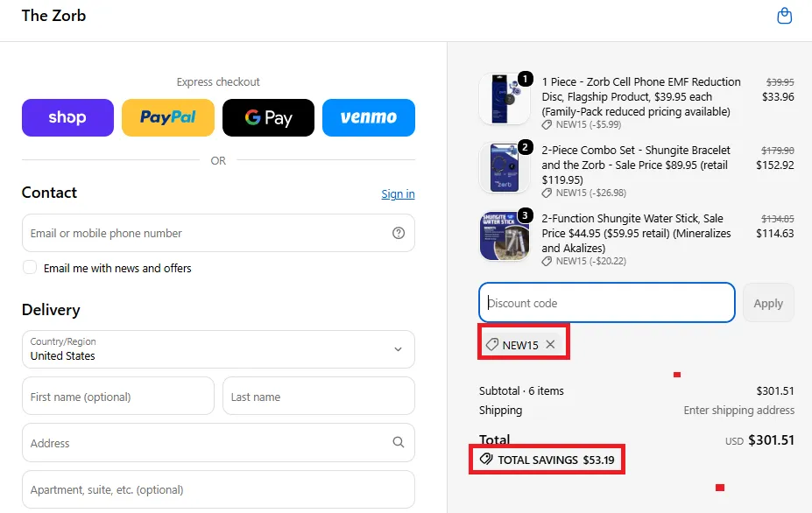Enable Email me with news and offers

[x=30, y=267]
